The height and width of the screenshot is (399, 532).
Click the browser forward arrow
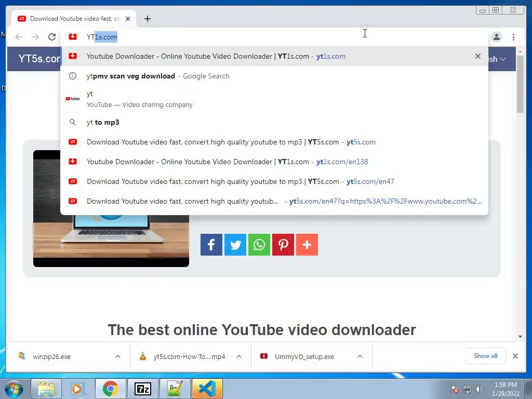(35, 37)
